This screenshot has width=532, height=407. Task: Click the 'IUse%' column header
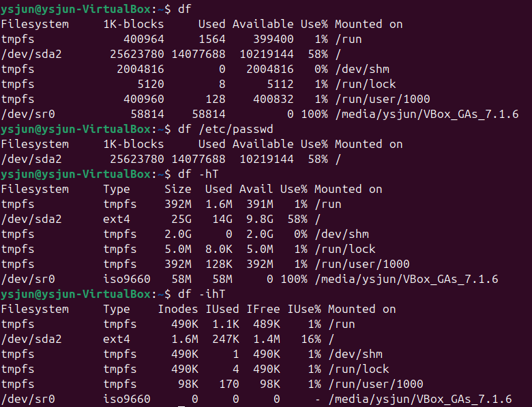304,310
